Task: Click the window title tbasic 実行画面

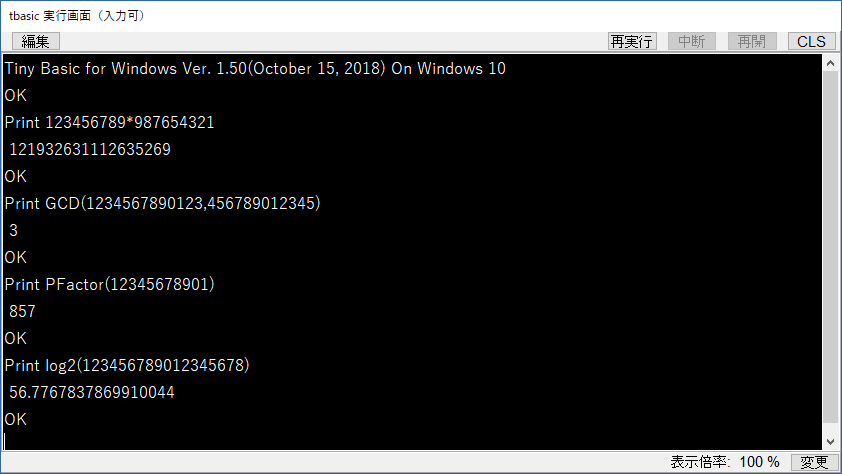Action: tap(77, 16)
